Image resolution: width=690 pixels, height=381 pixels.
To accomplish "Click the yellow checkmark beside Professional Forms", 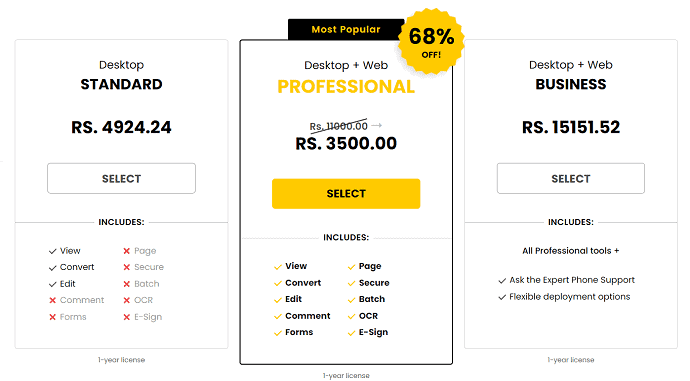I will [278, 333].
